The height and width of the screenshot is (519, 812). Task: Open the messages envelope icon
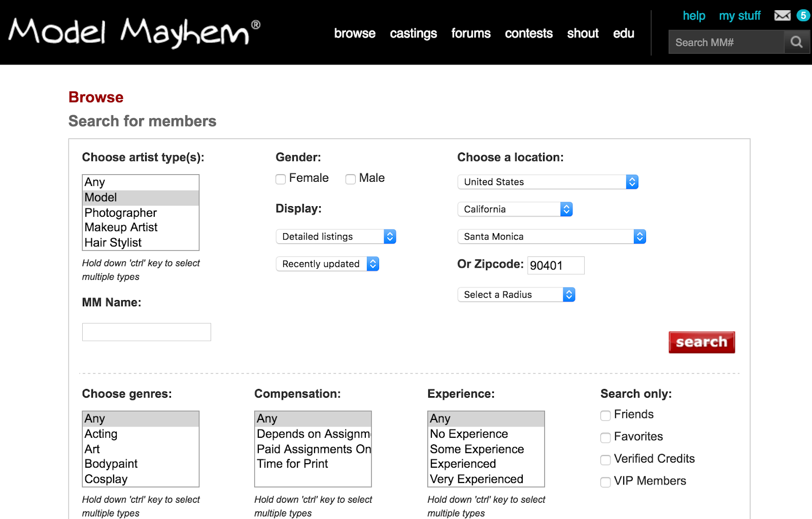coord(782,16)
